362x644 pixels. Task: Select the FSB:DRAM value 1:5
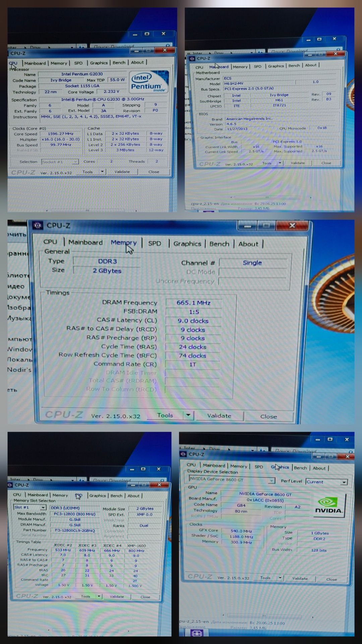(x=193, y=312)
